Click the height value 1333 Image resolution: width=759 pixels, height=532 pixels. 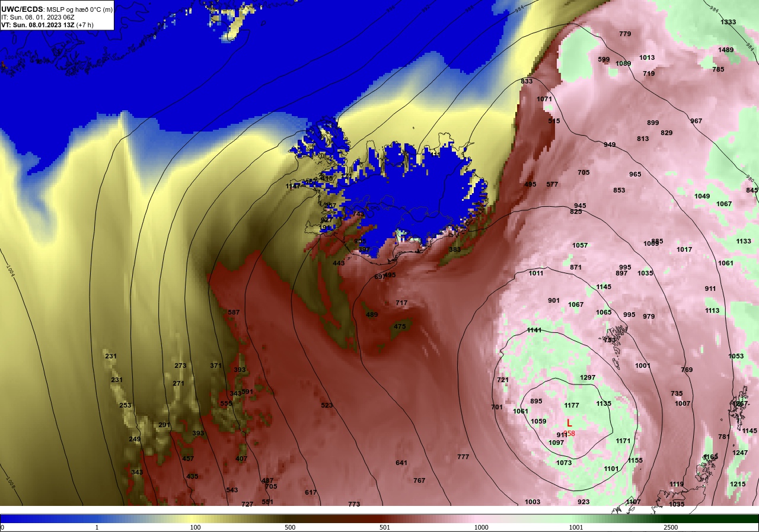click(x=728, y=22)
